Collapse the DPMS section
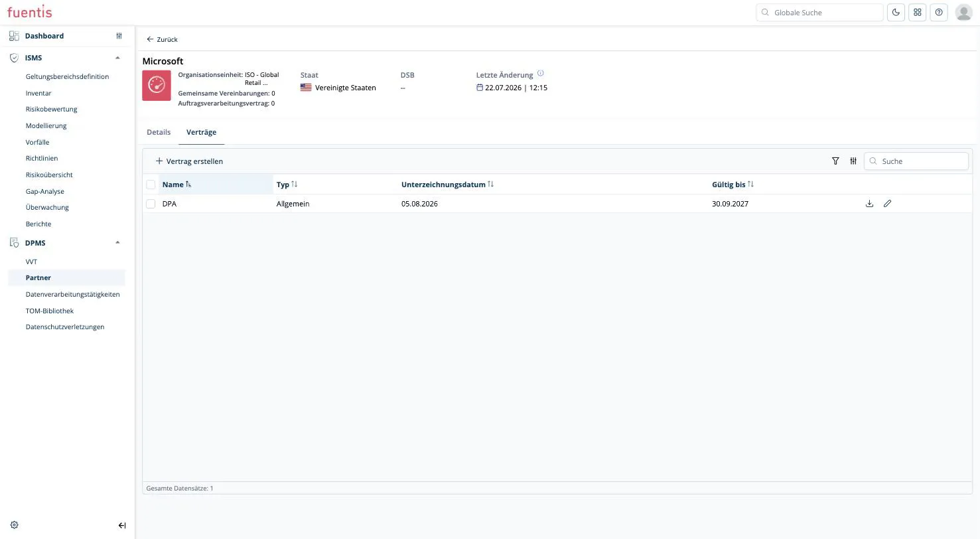 click(117, 243)
